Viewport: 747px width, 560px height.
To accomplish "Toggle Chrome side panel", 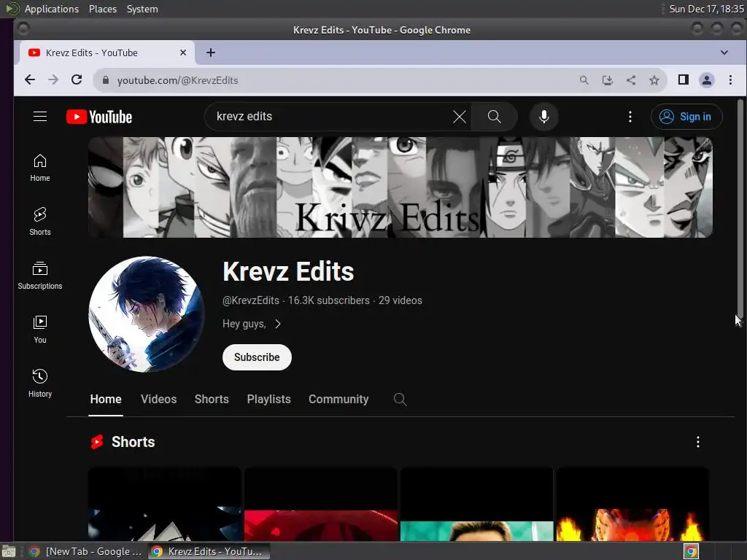I will (x=683, y=80).
